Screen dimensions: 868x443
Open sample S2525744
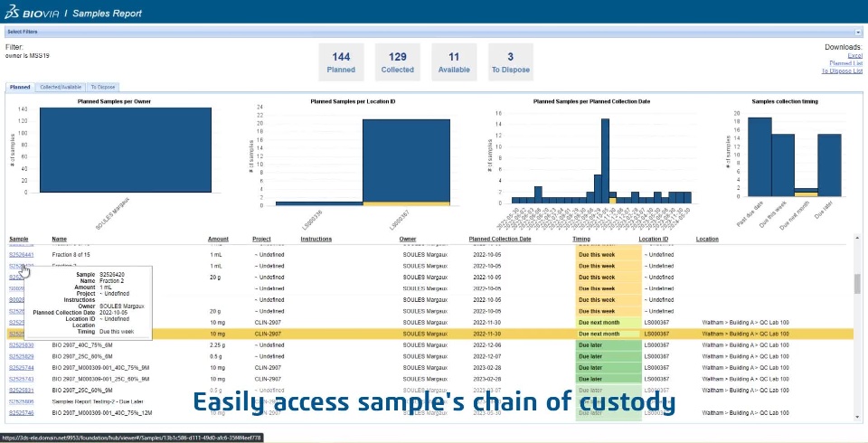point(21,368)
